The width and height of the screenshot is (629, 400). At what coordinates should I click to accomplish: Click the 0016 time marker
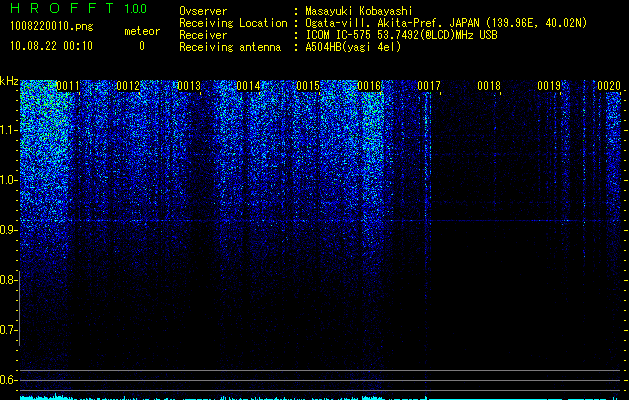369,86
